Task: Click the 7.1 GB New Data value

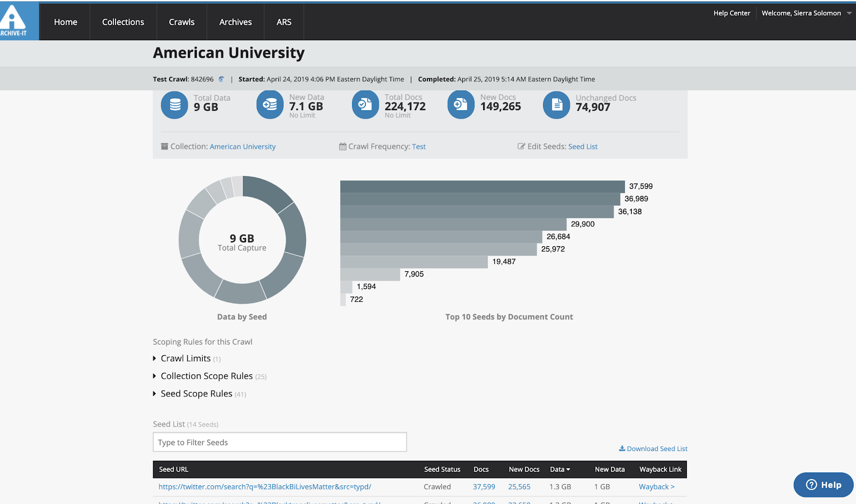Action: point(306,106)
